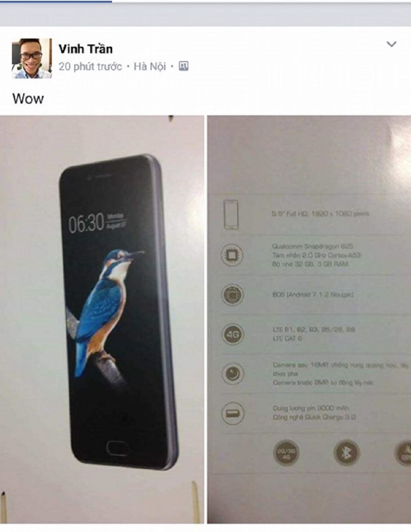Click the Vinh Trần name link

tap(86, 49)
